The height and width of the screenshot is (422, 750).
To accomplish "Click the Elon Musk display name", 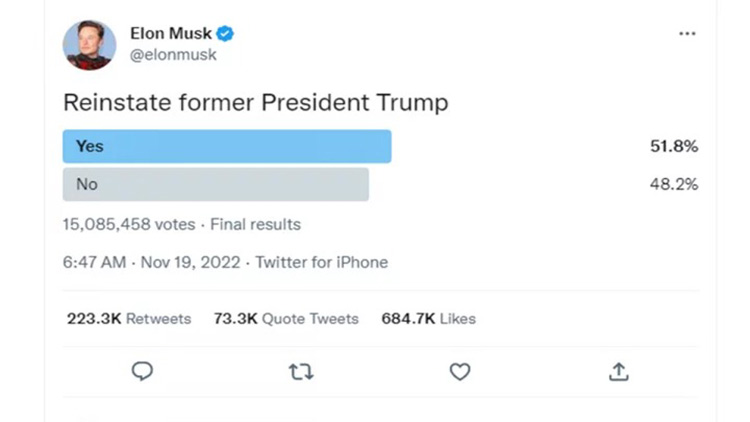I will (x=171, y=33).
